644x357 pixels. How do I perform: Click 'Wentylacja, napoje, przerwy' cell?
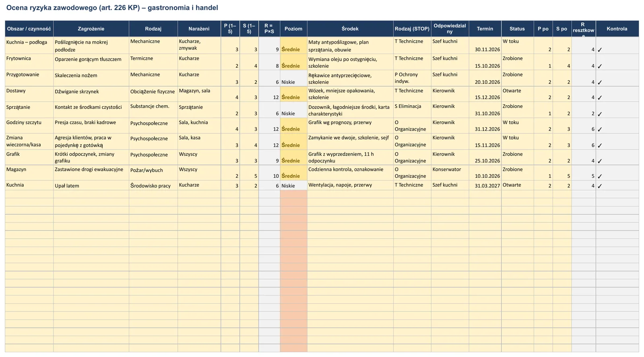point(350,185)
